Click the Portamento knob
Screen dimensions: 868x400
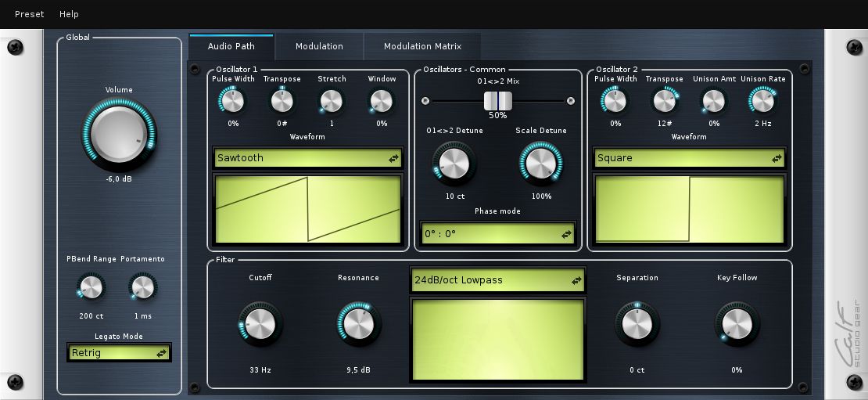pos(143,287)
